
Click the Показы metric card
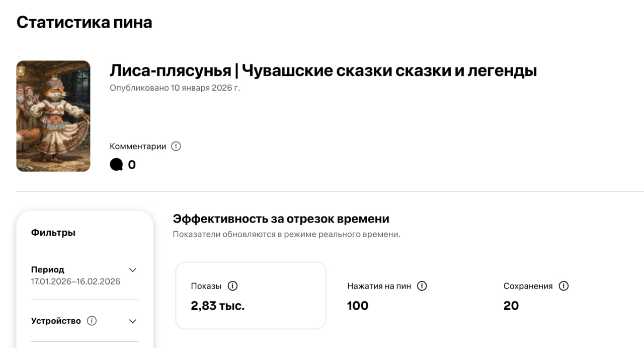(251, 295)
